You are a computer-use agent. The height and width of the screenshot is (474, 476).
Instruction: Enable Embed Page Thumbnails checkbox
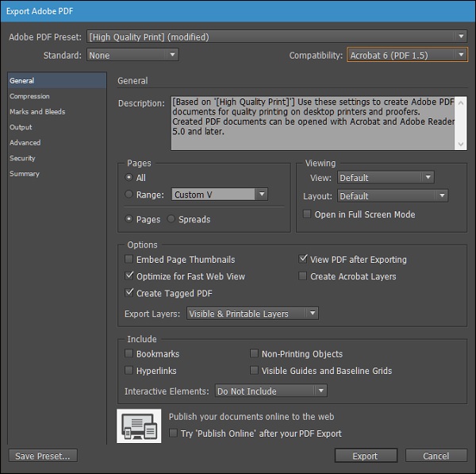coord(129,260)
